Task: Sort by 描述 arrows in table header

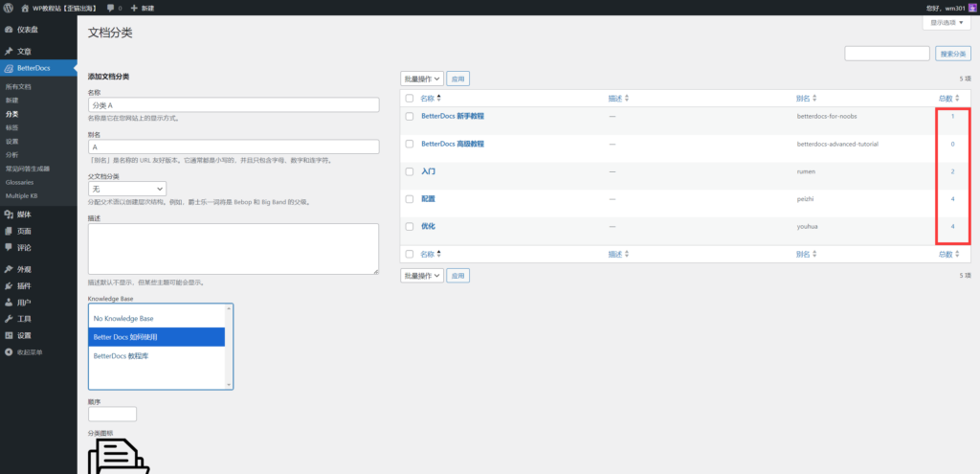Action: click(627, 99)
